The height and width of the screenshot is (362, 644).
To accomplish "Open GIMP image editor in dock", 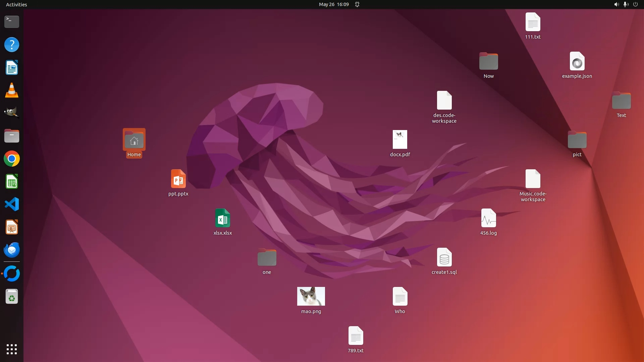I will (12, 113).
